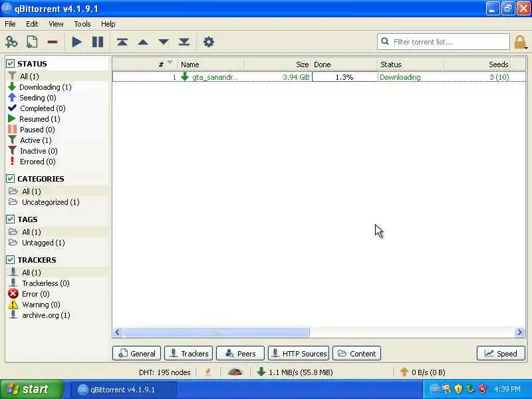Switch to the General tab

click(136, 353)
